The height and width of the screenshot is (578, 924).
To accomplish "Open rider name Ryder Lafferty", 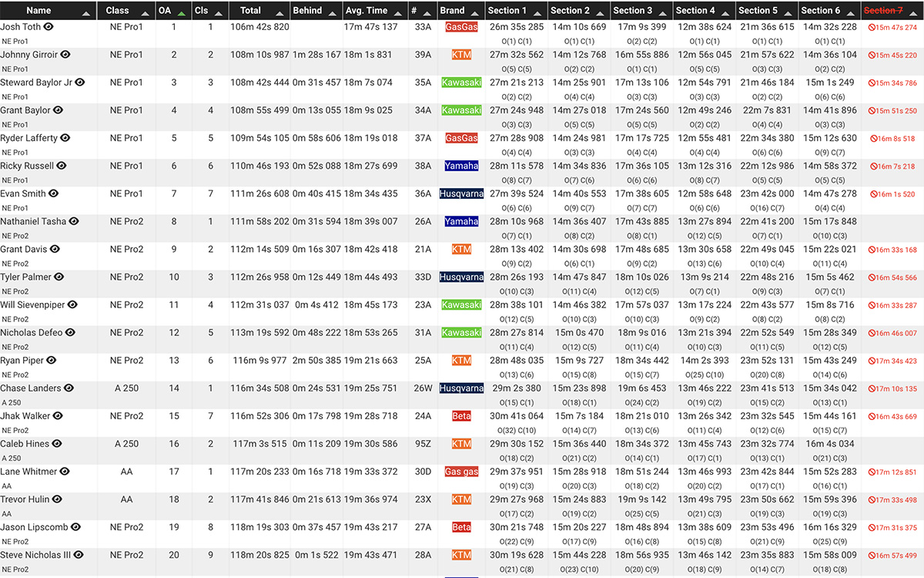I will pyautogui.click(x=29, y=138).
